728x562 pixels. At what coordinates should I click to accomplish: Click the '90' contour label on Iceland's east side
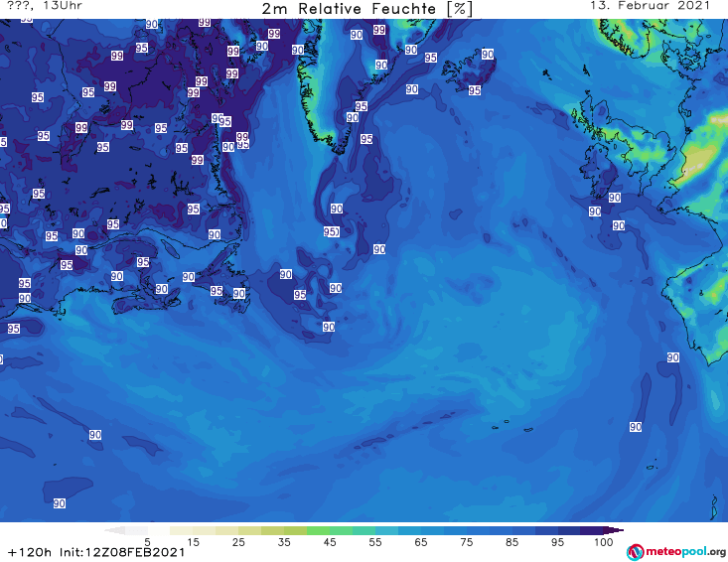pyautogui.click(x=488, y=54)
